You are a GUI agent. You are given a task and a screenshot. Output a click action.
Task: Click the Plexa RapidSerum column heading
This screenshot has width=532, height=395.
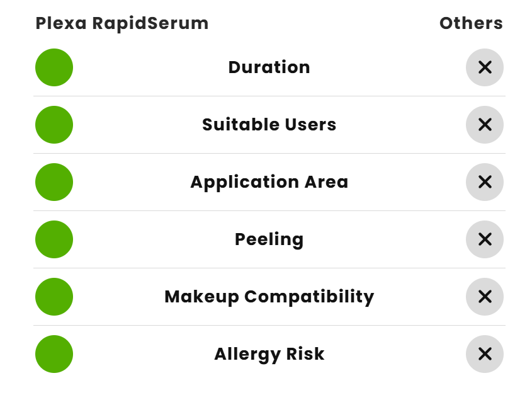point(122,23)
